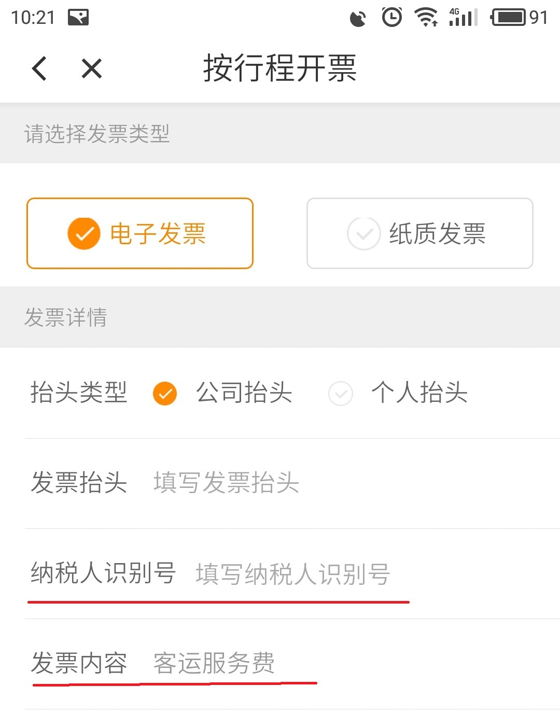Tap the 发票详情 section header

65,318
